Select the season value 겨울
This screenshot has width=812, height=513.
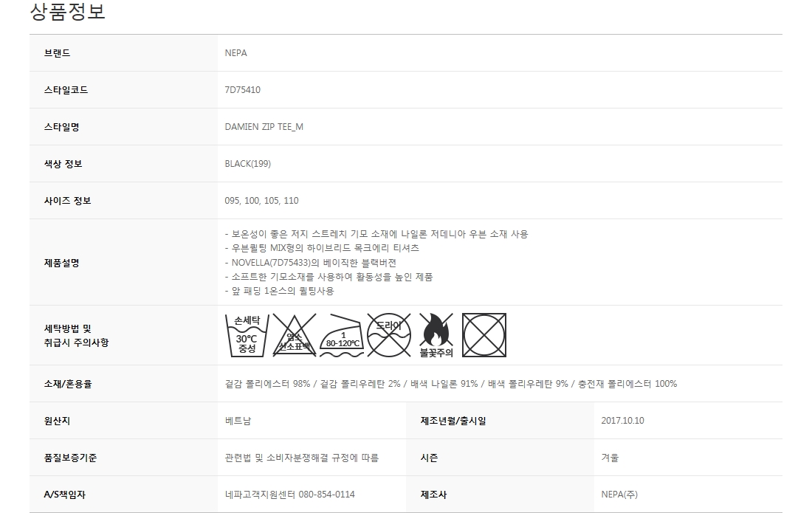point(610,458)
